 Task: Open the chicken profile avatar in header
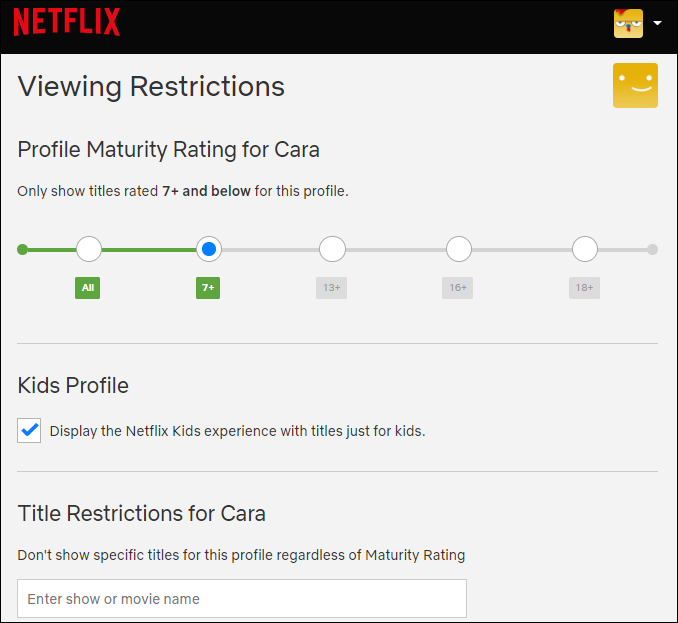[x=628, y=23]
